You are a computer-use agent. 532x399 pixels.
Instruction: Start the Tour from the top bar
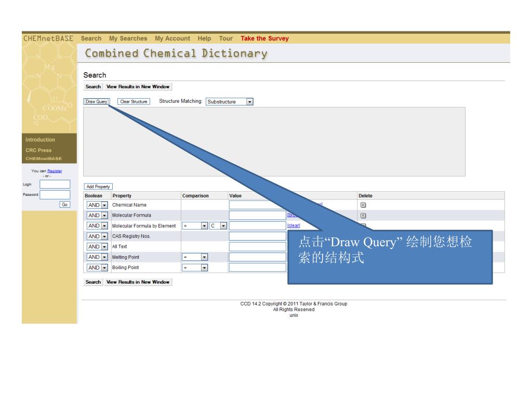coord(225,38)
